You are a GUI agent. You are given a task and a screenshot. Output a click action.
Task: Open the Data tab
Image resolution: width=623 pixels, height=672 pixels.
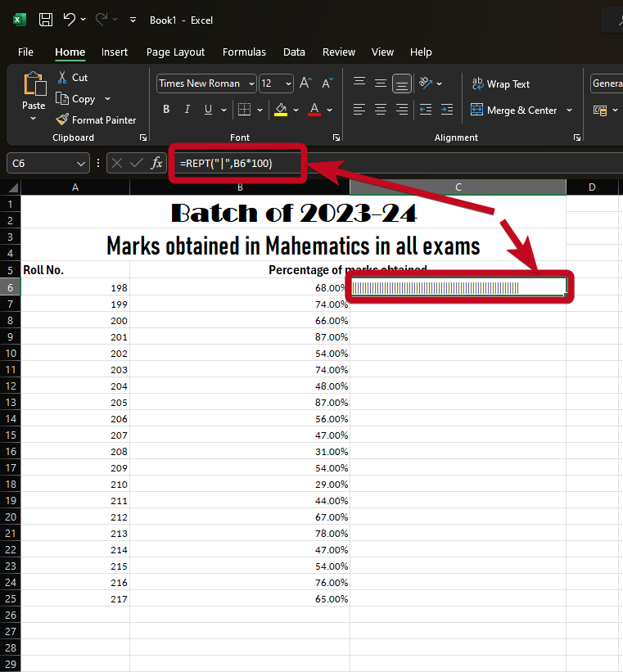point(294,52)
